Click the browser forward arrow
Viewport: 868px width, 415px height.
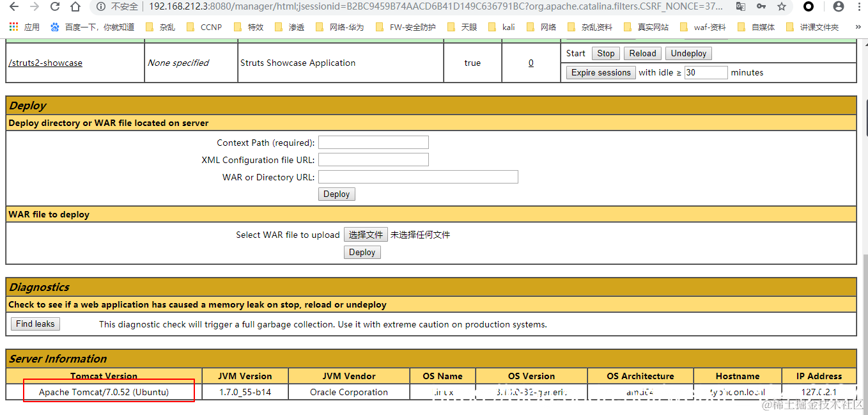(35, 7)
